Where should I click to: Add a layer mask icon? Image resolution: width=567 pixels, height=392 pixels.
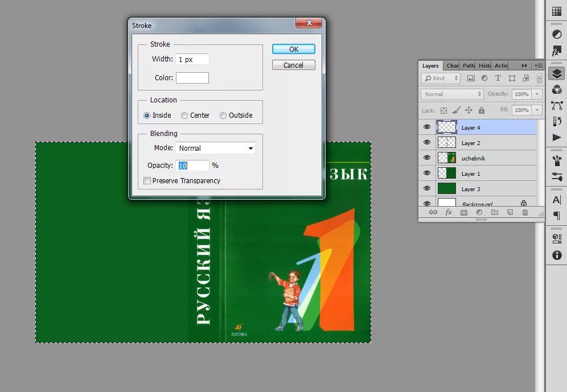click(x=463, y=212)
